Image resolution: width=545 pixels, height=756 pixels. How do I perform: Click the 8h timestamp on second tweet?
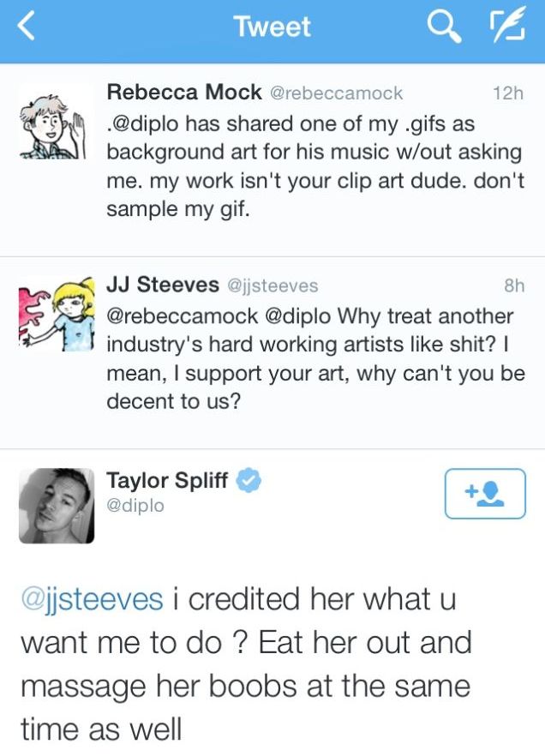(x=513, y=286)
